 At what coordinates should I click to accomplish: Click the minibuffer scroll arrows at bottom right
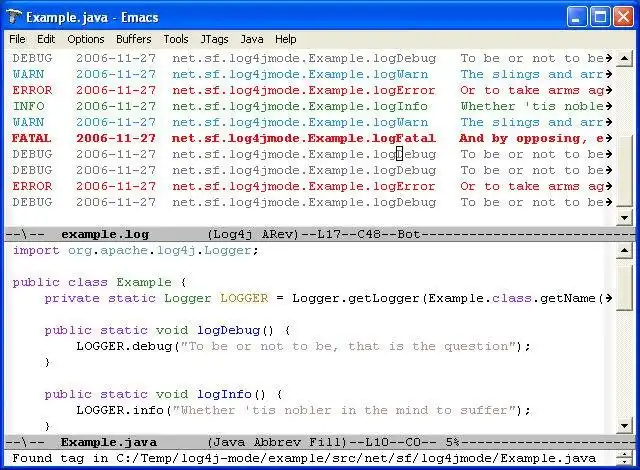[624, 459]
